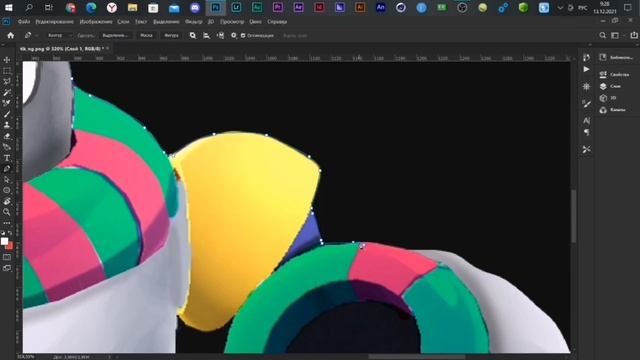This screenshot has width=640, height=360.
Task: Select the Rectangular Marquee tool
Action: click(7, 71)
